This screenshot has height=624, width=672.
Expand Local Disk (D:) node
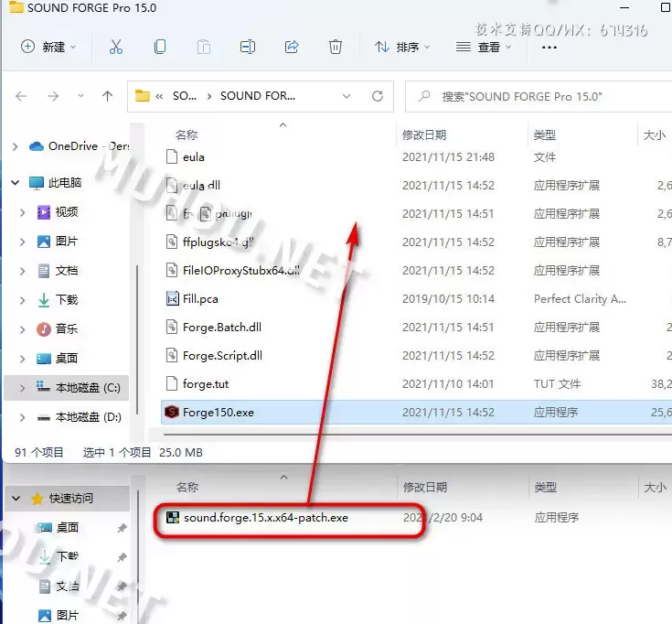[x=22, y=417]
